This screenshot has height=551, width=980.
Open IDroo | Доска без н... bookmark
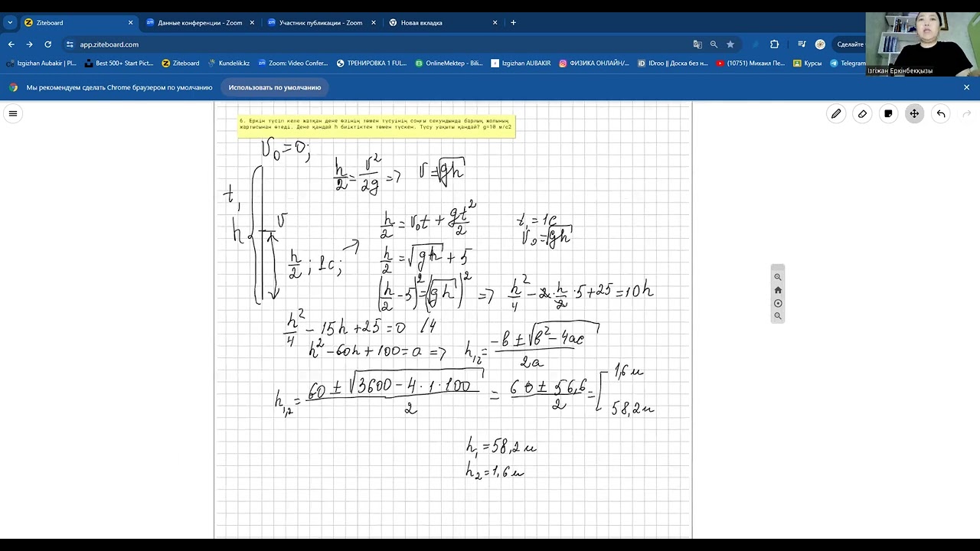tap(673, 64)
